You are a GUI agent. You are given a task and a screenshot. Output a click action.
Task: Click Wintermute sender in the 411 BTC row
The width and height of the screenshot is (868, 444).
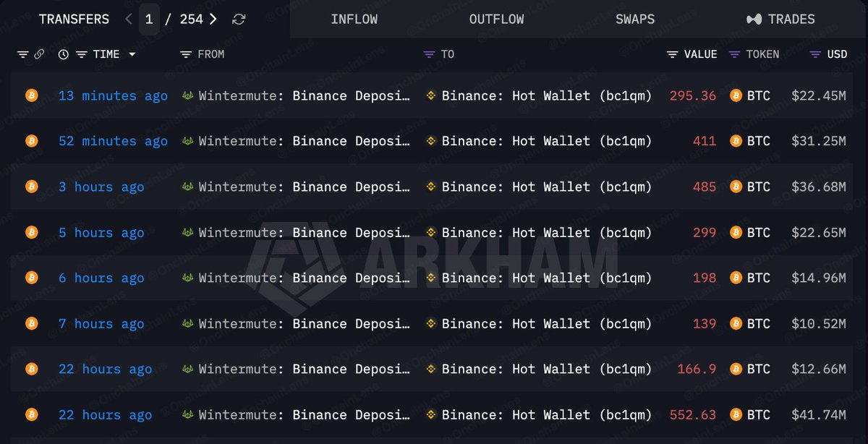(x=296, y=141)
